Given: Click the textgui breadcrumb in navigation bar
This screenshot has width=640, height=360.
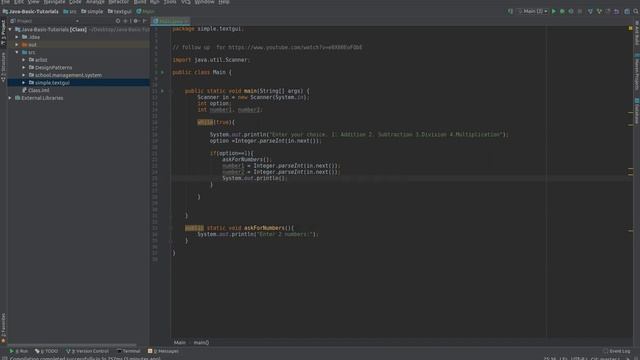Looking at the screenshot, I should [x=120, y=11].
